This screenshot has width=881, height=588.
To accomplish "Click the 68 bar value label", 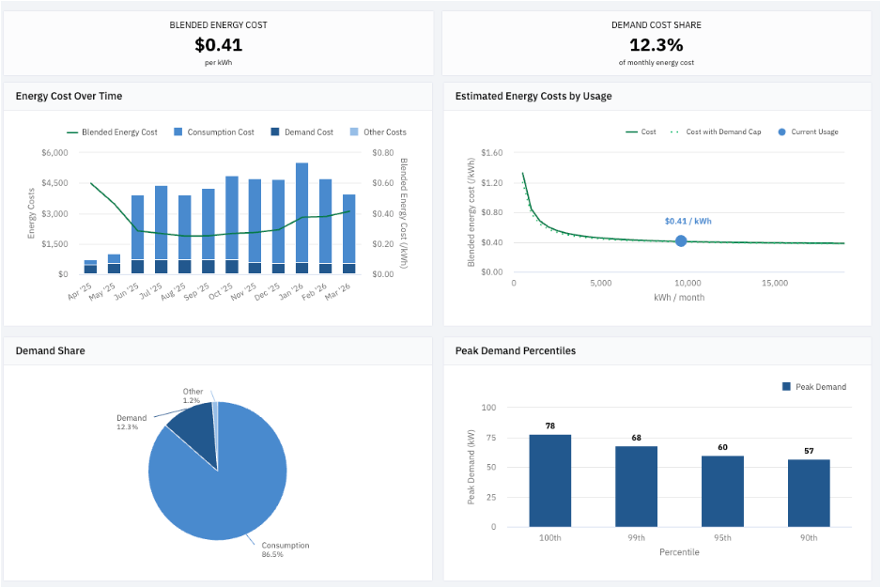I will pyautogui.click(x=637, y=438).
